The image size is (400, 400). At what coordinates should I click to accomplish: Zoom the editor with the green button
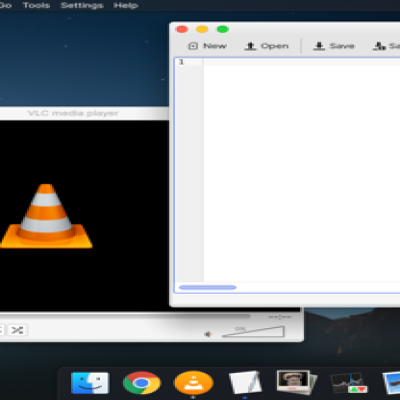click(223, 29)
